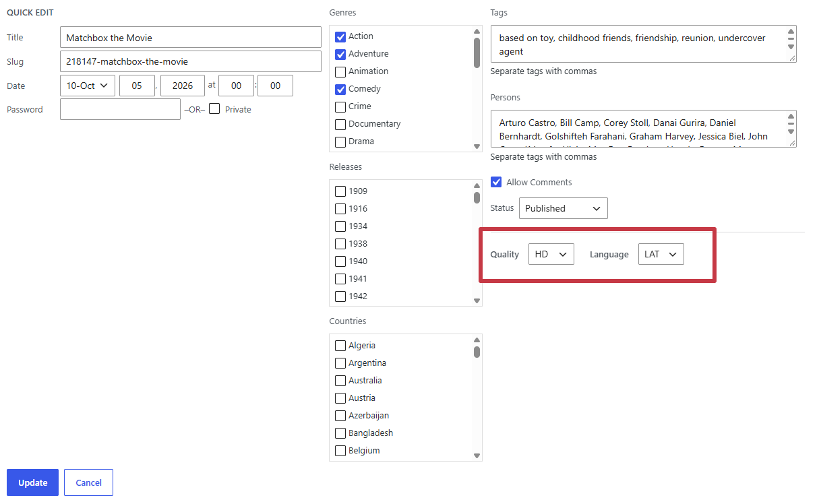Expand the Status Published dropdown

[x=564, y=208]
